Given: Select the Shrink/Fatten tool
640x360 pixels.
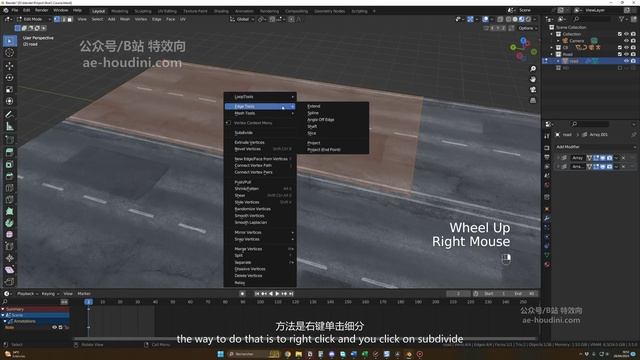Looking at the screenshot, I should coord(10,258).
